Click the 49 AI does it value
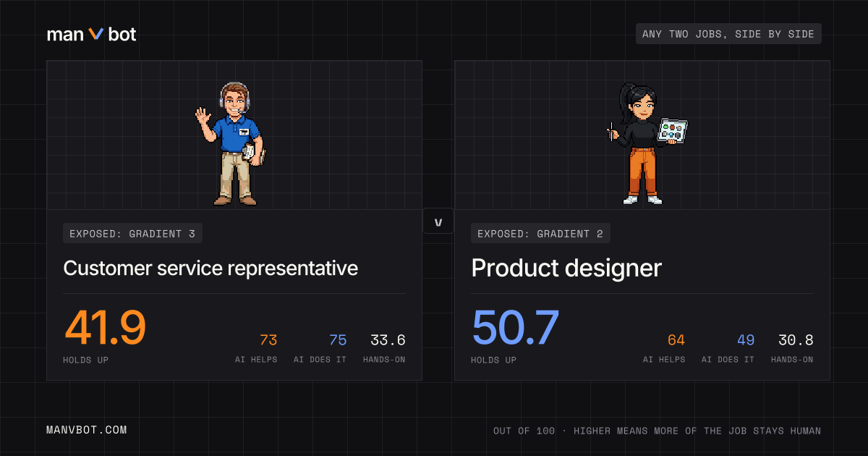The height and width of the screenshot is (456, 868). pyautogui.click(x=746, y=340)
